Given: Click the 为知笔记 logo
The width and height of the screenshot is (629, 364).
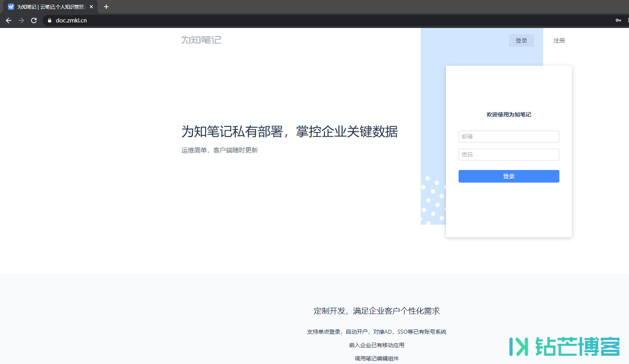Looking at the screenshot, I should coord(201,40).
